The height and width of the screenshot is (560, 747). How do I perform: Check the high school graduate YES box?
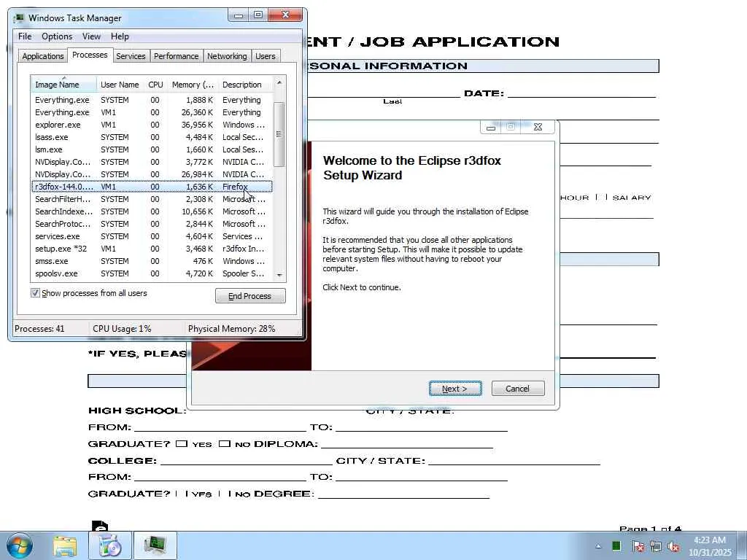(181, 444)
